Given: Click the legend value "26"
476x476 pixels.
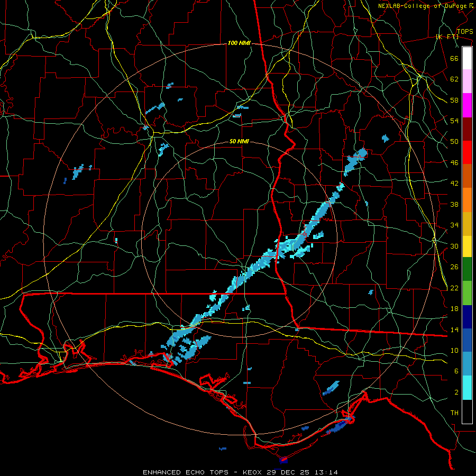Looking at the screenshot, I should 454,267.
